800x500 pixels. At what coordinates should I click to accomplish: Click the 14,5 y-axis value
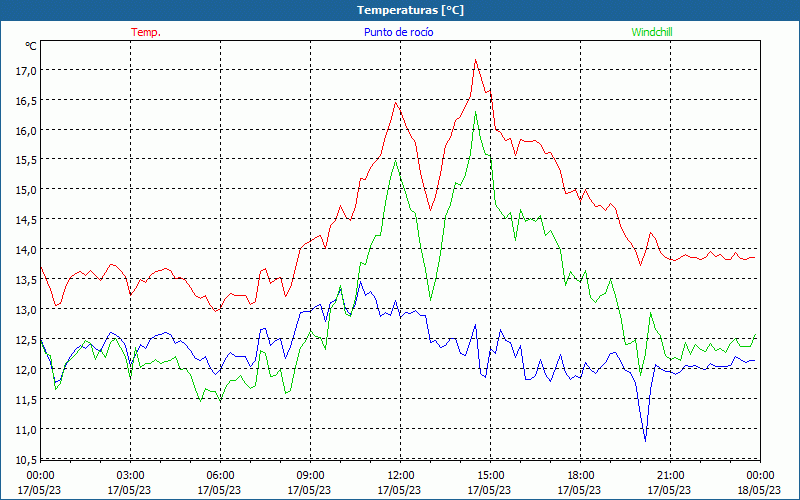pyautogui.click(x=25, y=220)
